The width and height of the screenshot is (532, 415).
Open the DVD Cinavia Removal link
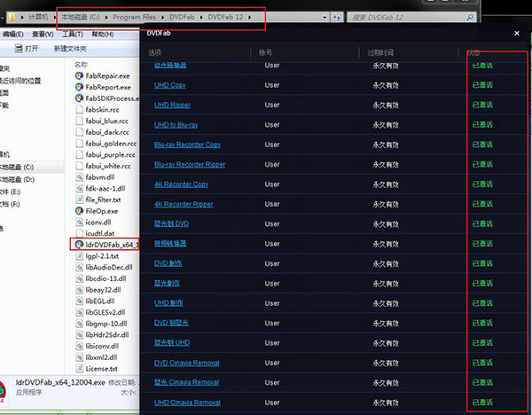(x=186, y=363)
